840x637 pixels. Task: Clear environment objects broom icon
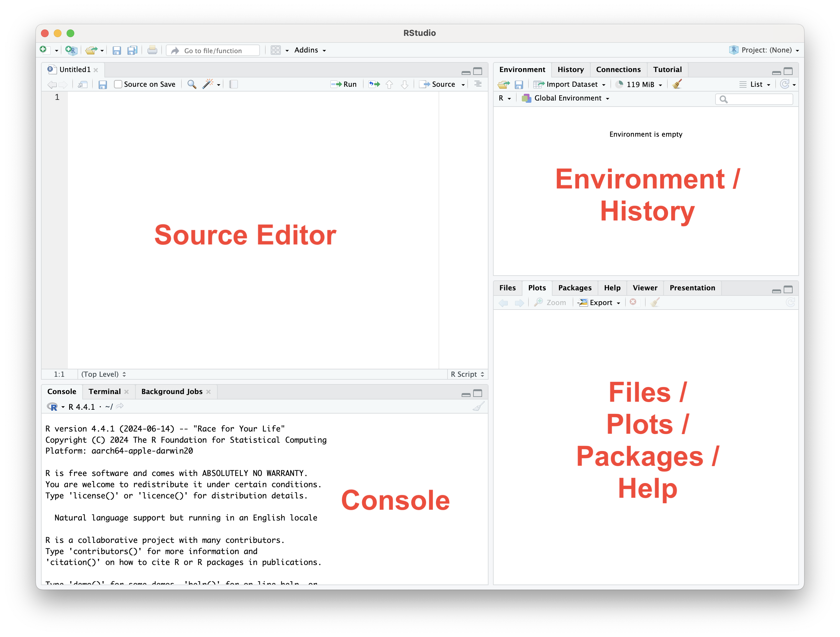pos(677,84)
